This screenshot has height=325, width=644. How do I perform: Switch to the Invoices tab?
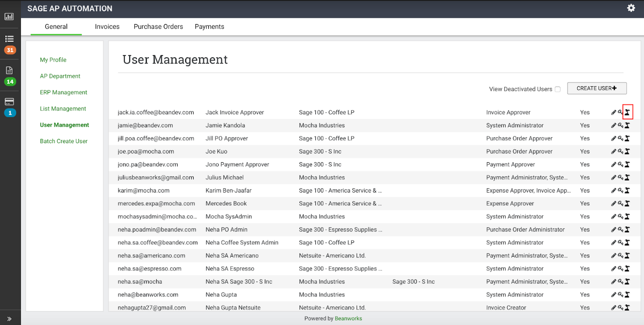[x=107, y=27]
